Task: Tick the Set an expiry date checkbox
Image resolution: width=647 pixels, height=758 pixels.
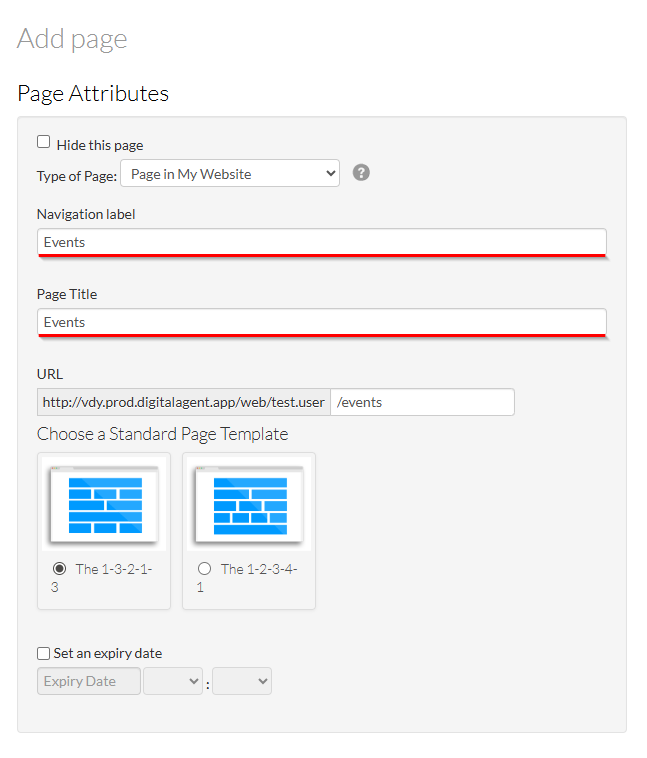Action: [x=44, y=654]
